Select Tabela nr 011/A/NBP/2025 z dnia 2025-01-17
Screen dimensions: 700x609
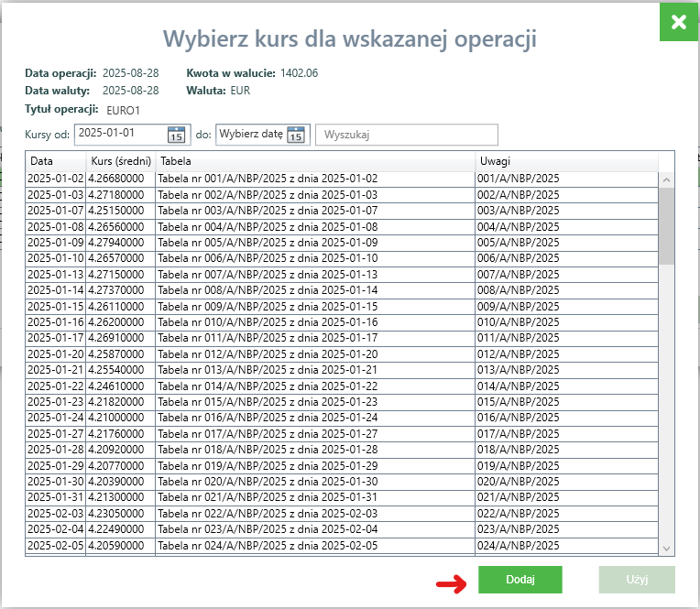[315, 338]
